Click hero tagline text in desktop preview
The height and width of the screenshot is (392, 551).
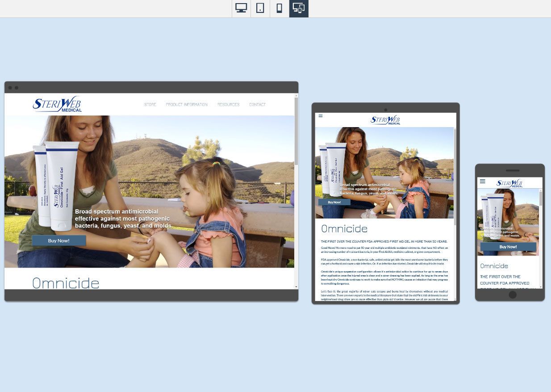tap(124, 219)
